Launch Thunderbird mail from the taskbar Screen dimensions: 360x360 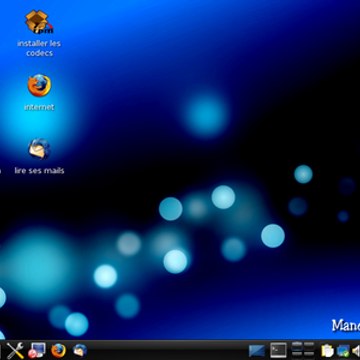[80, 351]
